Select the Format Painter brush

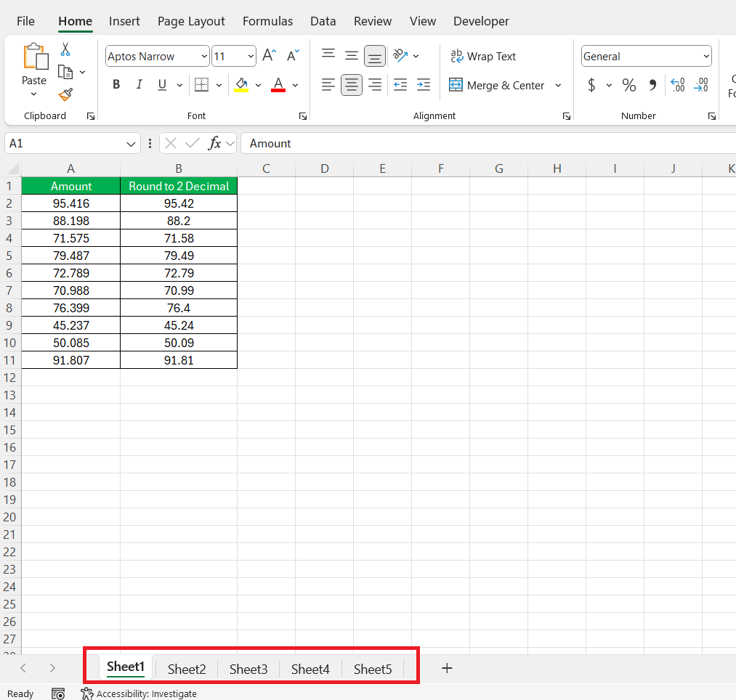coord(65,94)
